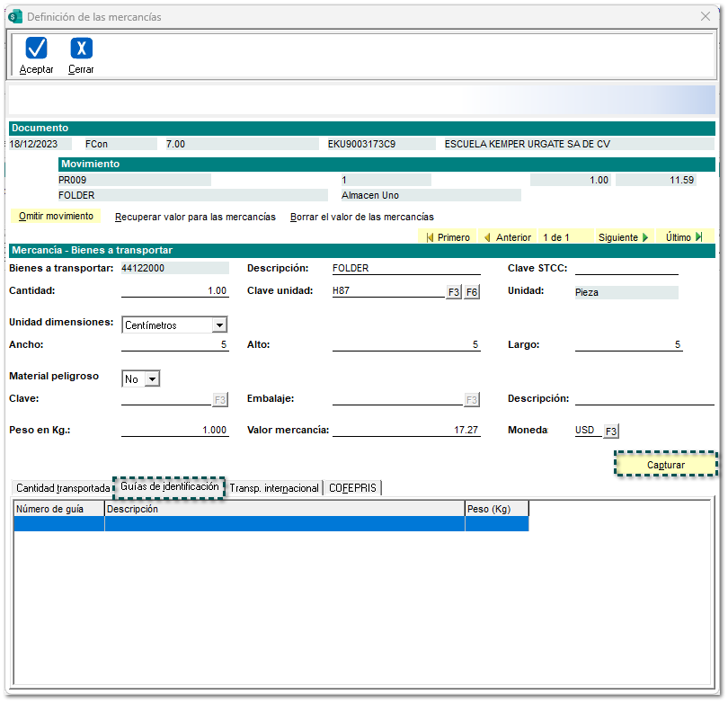728x703 pixels.
Task: Click the Cerrar X icon
Action: click(81, 49)
